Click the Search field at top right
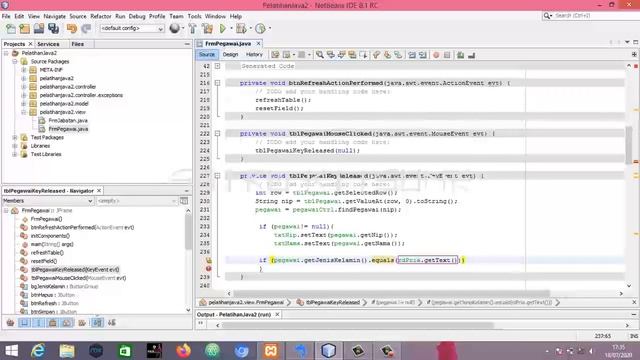The width and height of the screenshot is (640, 360). 591,16
